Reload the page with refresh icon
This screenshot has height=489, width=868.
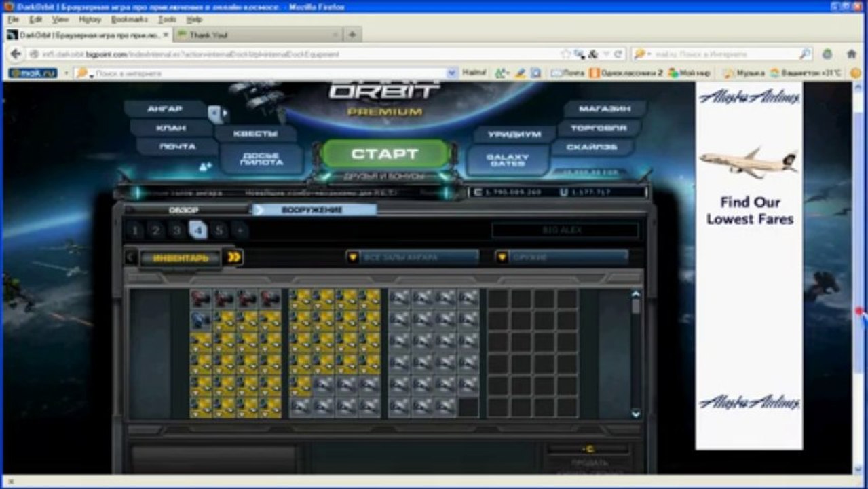click(x=618, y=54)
